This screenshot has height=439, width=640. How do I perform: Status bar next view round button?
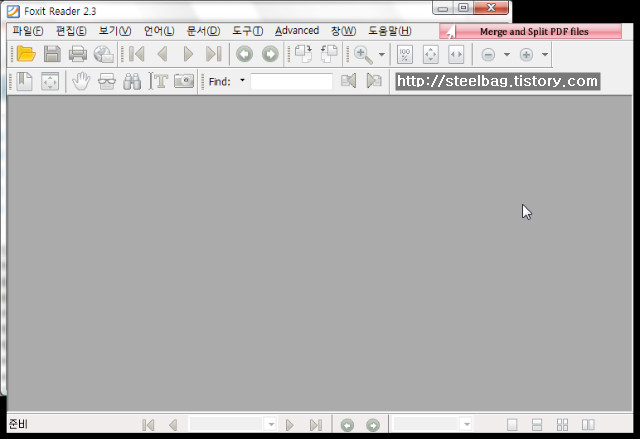[x=373, y=425]
